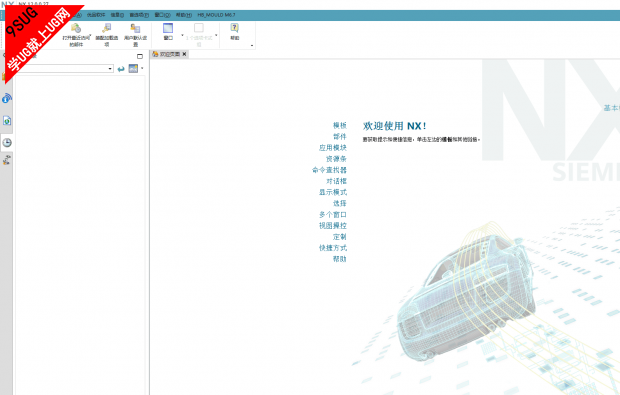
Task: Open the document page sidebar tab with green symbol
Action: 7,121
